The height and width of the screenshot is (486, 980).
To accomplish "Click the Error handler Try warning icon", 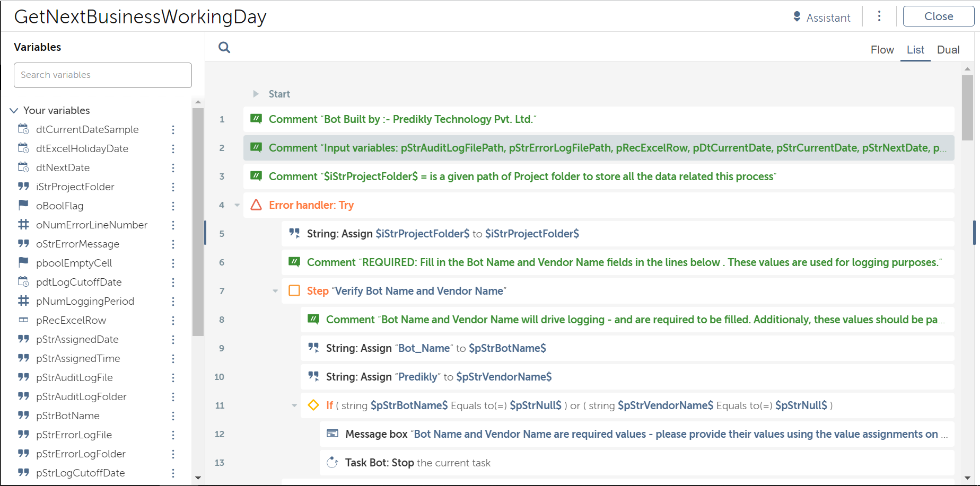I will point(256,205).
